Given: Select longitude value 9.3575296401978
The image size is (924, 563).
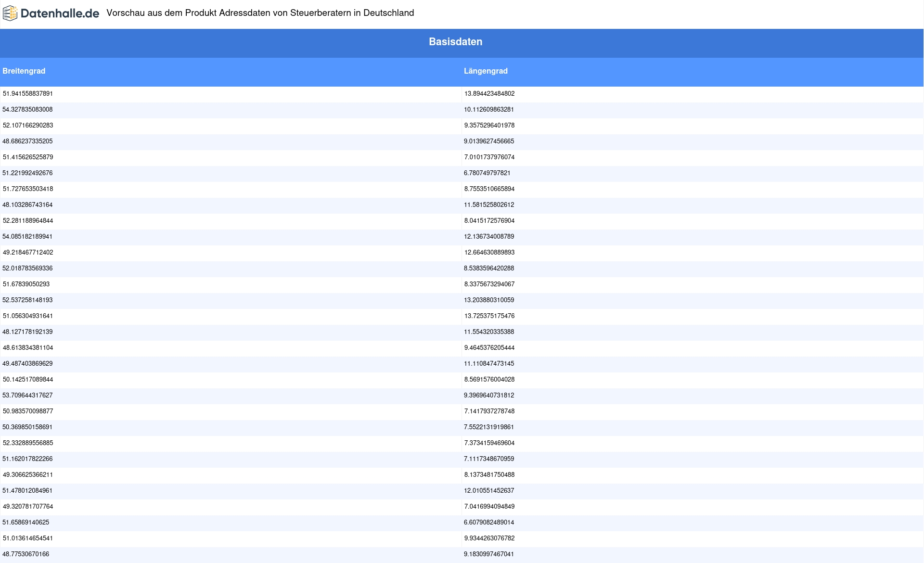Looking at the screenshot, I should [x=489, y=126].
